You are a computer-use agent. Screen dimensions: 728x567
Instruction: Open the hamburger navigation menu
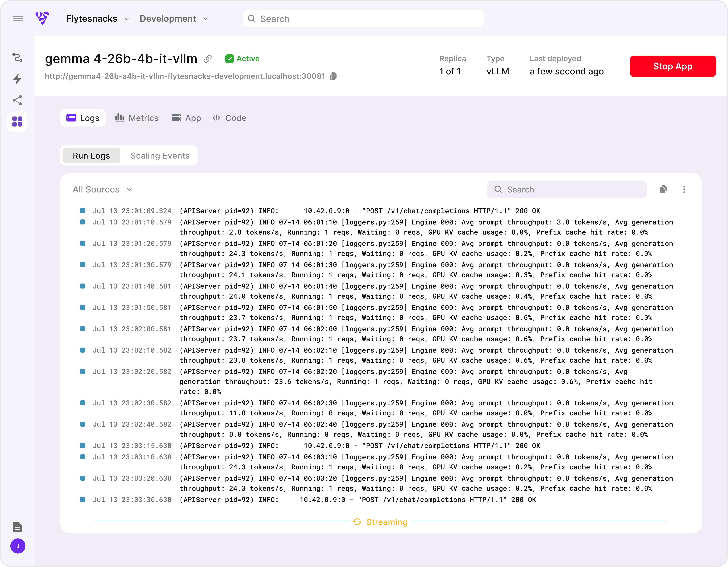18,19
